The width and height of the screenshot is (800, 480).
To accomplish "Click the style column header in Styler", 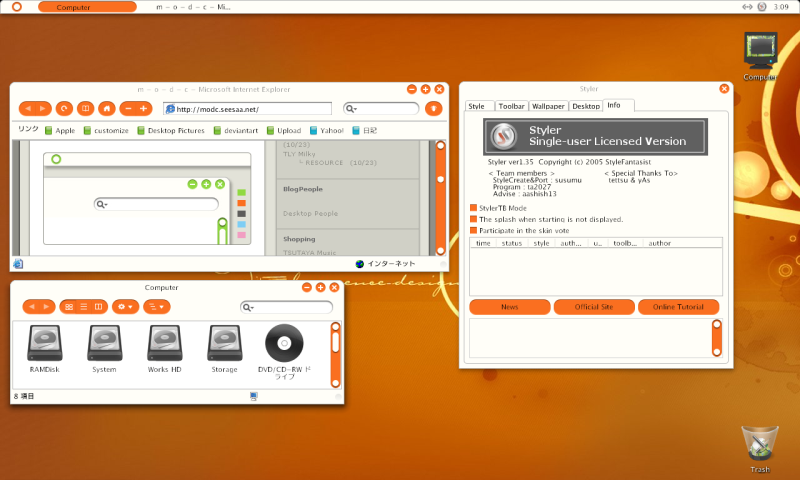I will (541, 243).
